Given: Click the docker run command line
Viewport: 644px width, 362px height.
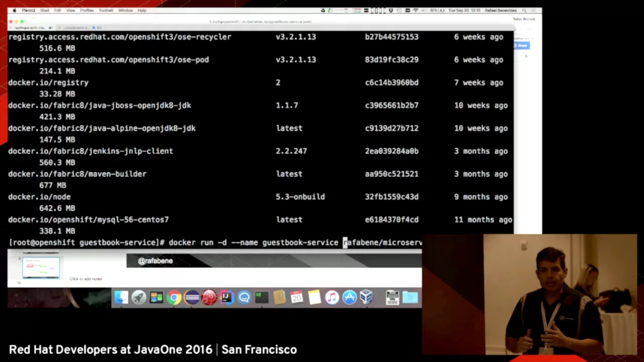Looking at the screenshot, I should coord(215,242).
